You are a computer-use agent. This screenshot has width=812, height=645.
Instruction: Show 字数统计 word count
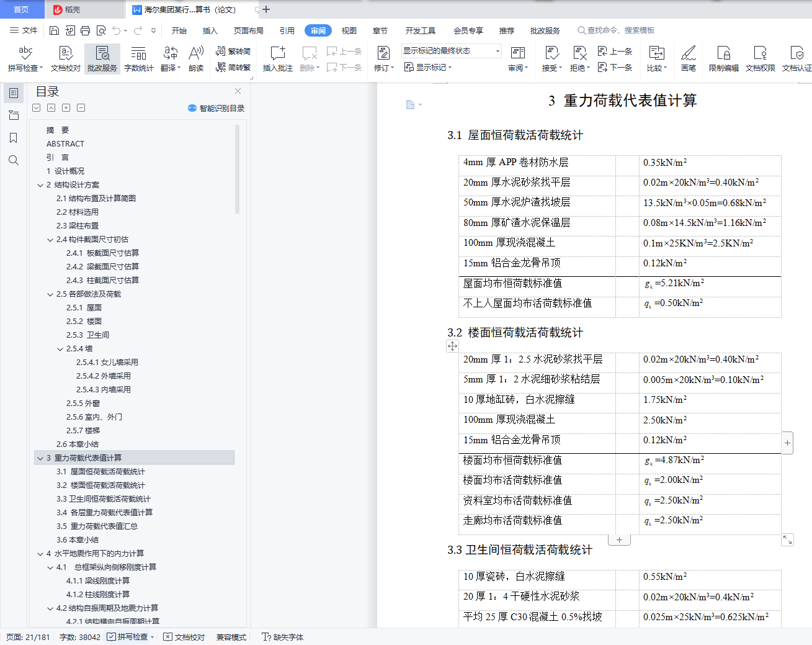click(139, 58)
